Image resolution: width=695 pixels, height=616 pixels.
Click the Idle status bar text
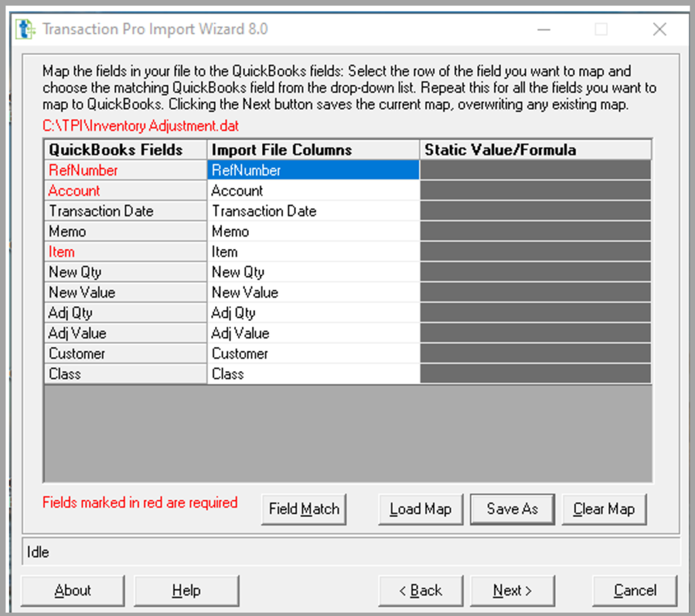[38, 552]
